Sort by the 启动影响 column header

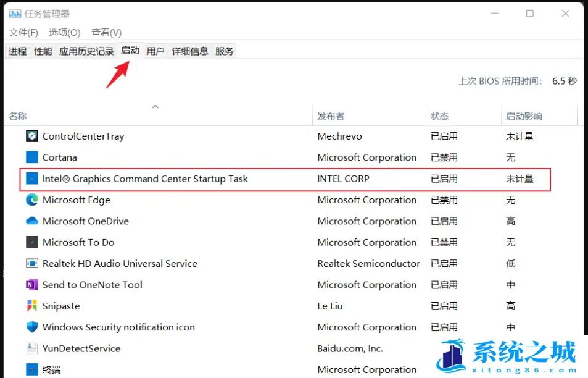click(x=524, y=116)
